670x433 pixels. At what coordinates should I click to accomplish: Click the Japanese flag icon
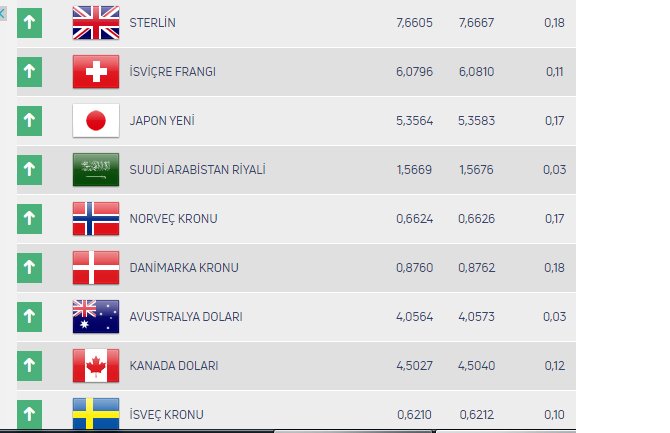click(x=96, y=120)
